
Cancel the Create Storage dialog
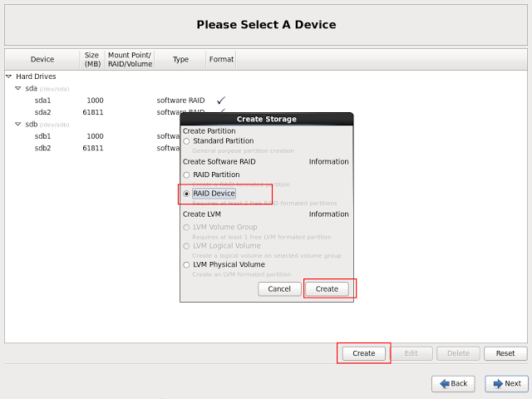click(x=279, y=288)
